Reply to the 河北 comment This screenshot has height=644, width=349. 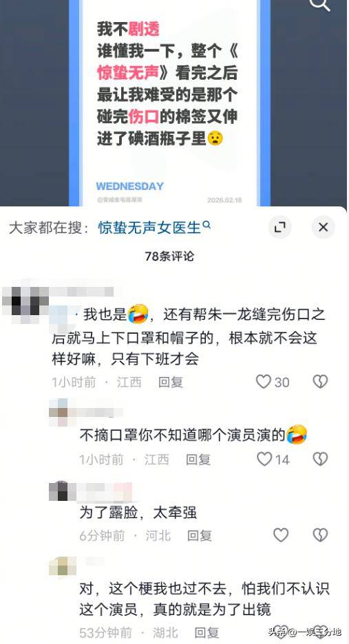(x=200, y=535)
